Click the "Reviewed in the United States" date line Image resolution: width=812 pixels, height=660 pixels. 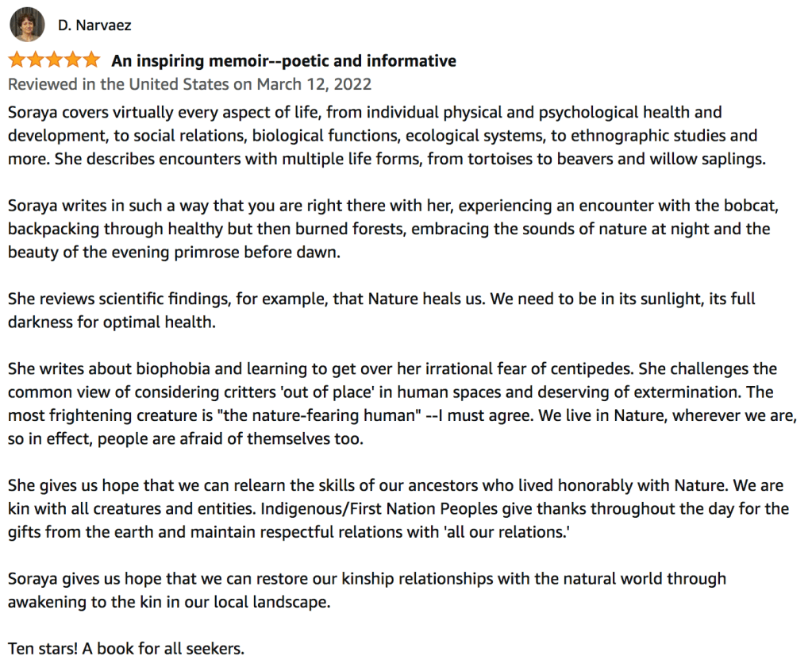(190, 83)
